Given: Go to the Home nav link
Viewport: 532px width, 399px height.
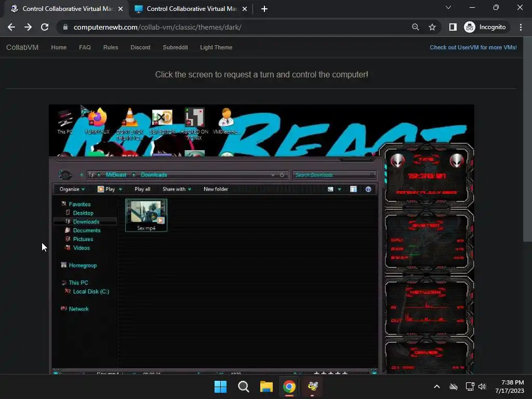Looking at the screenshot, I should point(59,47).
